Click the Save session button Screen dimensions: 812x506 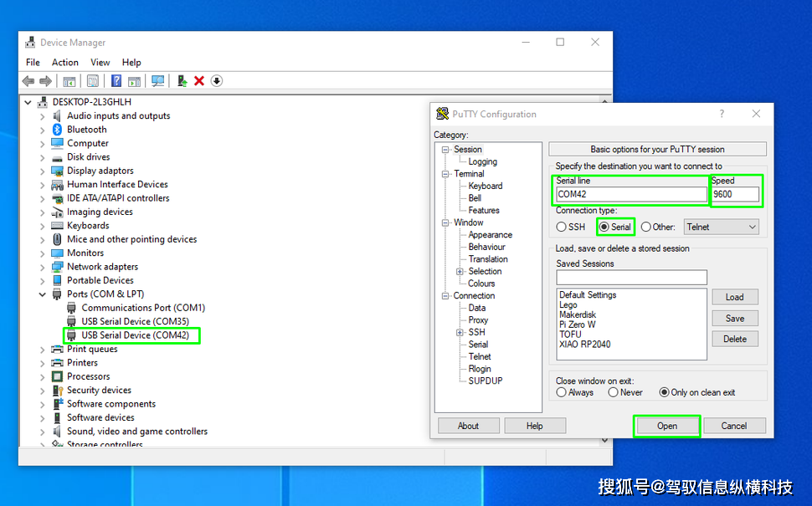click(x=734, y=318)
